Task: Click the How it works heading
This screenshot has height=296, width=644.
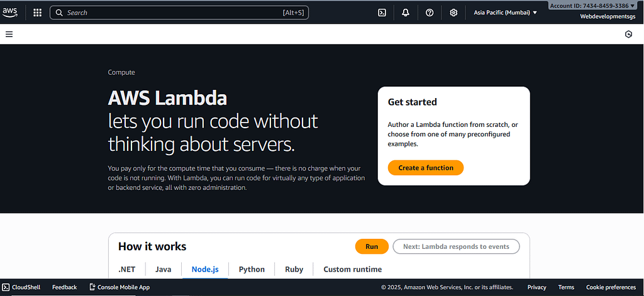Action: tap(152, 246)
